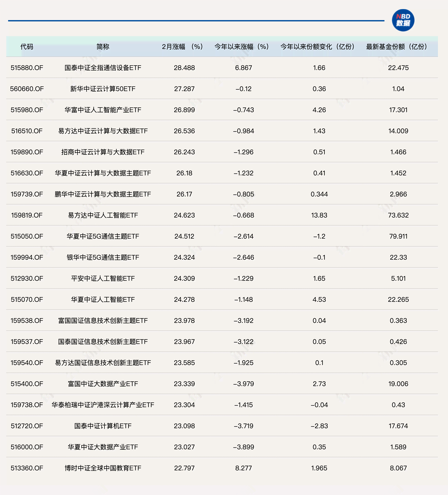The height and width of the screenshot is (495, 448).
Task: Select 华夏中证大数据产业ETF name
Action: coord(103,447)
